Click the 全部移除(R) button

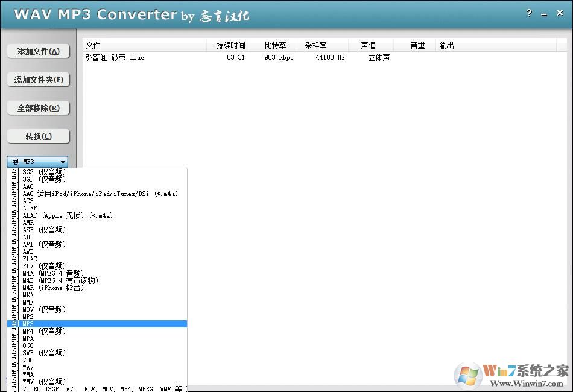tap(38, 108)
